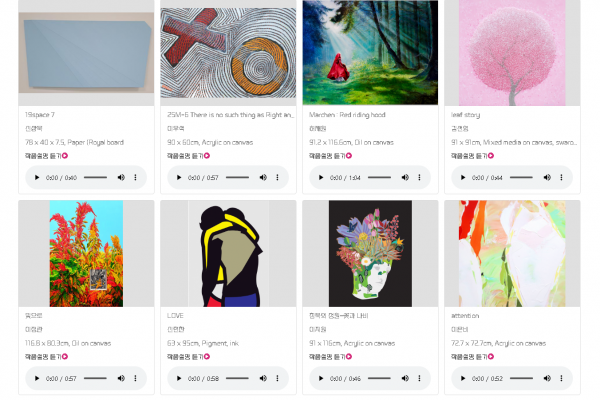Screen dimensions: 600x400
Task: Mute the 0:57 audio under the X and O painting
Action: tap(263, 178)
